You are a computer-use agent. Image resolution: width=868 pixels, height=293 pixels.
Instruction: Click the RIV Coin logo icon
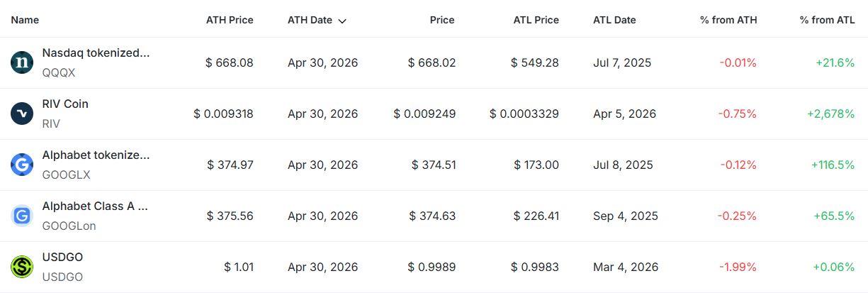(x=22, y=114)
